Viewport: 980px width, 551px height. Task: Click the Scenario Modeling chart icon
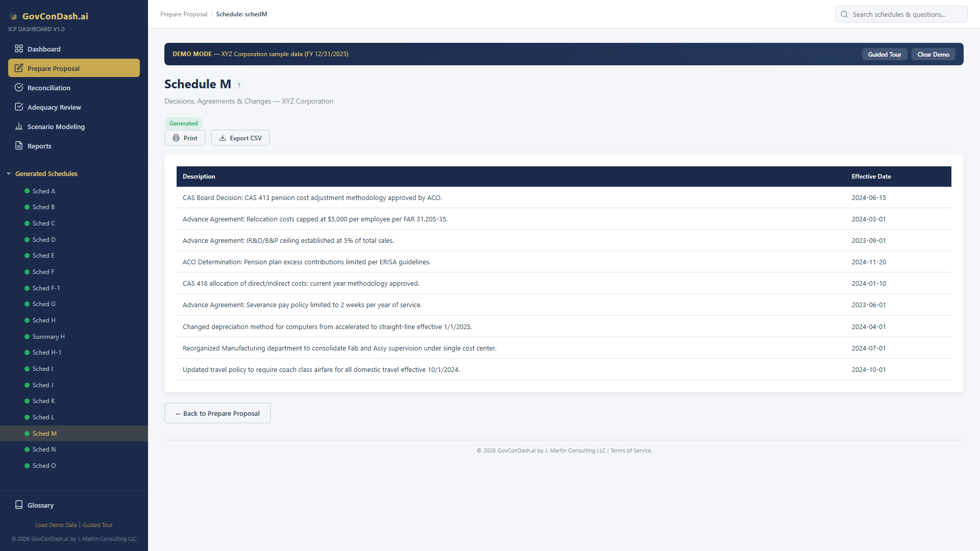pos(19,127)
